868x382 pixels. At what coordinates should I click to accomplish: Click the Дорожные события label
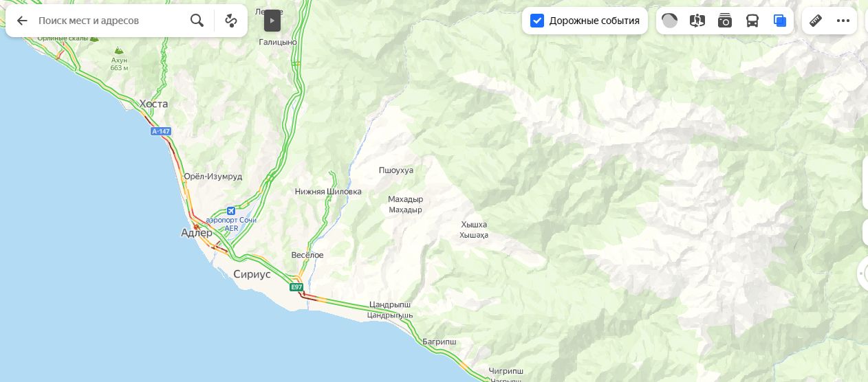coord(594,21)
